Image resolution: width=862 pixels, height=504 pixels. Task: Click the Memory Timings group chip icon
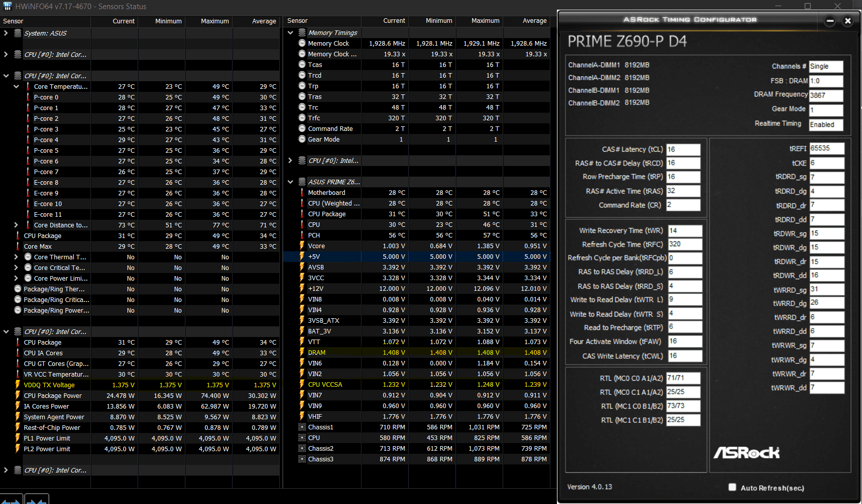(302, 32)
